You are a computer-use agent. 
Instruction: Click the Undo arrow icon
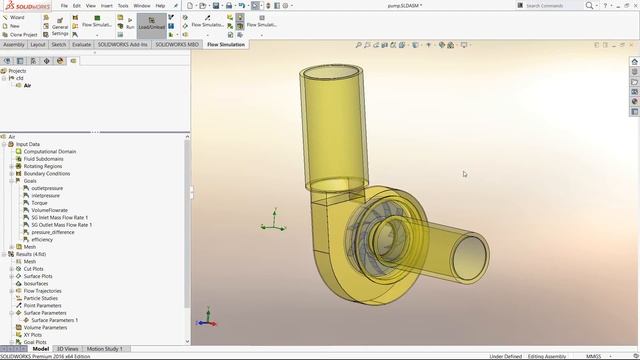(x=242, y=6)
